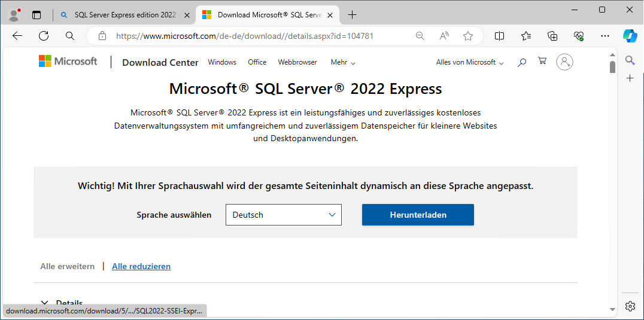644x320 pixels.
Task: Open a new tab with plus button
Action: click(x=352, y=15)
